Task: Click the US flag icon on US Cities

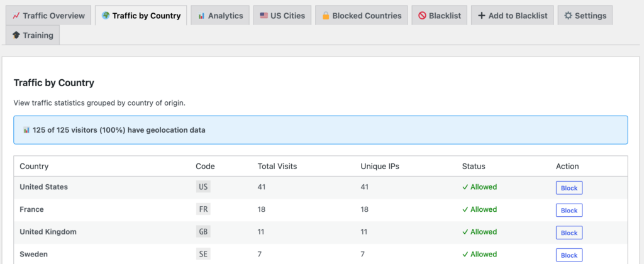Action: pos(264,16)
